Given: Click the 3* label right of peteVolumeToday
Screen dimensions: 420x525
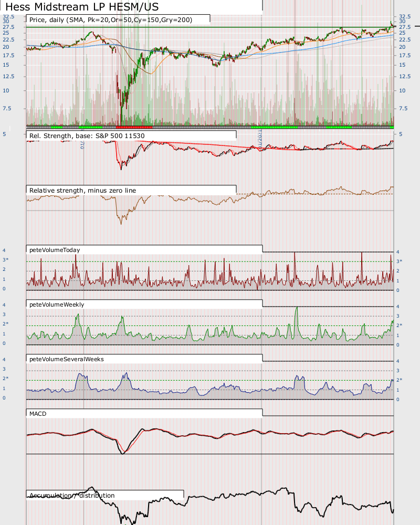Looking at the screenshot, I should tap(399, 261).
